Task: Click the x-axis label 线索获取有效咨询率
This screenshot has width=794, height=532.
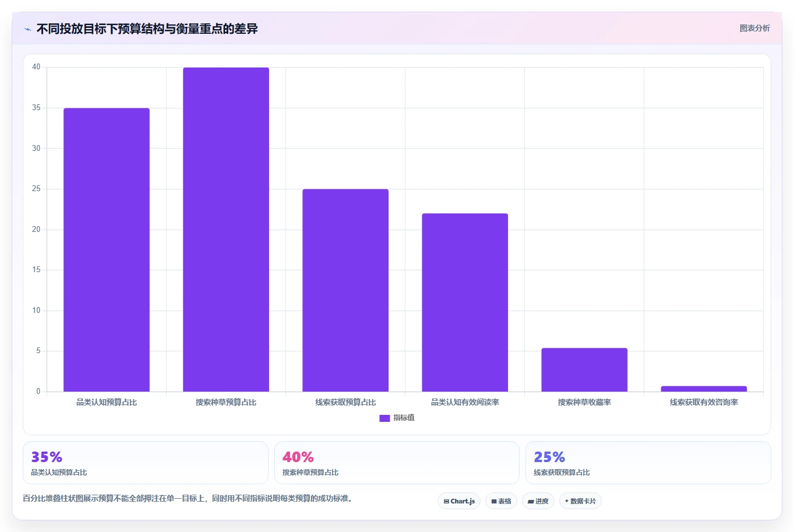Action: (704, 402)
